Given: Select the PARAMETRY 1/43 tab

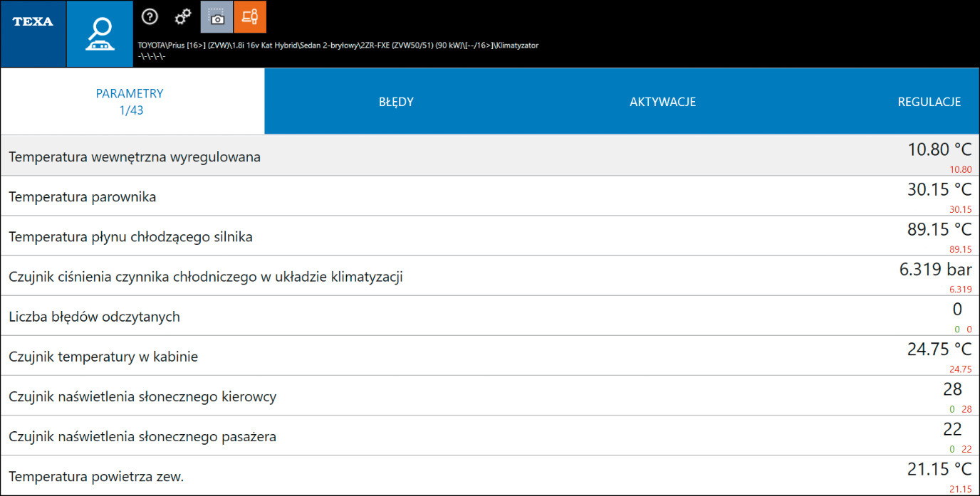Looking at the screenshot, I should coord(130,102).
